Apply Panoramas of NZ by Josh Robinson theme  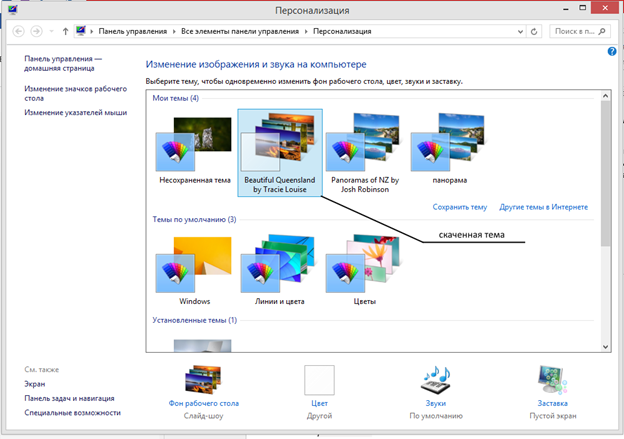click(x=365, y=153)
